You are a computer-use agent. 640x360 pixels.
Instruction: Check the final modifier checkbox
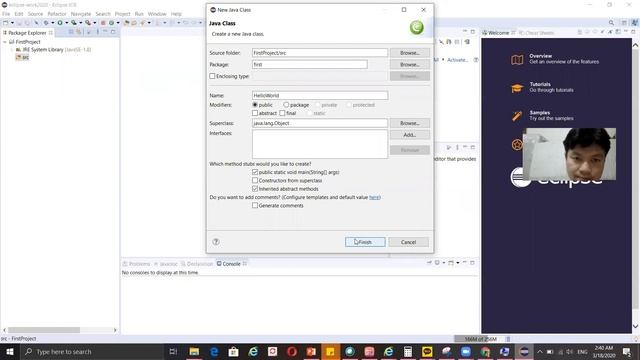(x=282, y=113)
